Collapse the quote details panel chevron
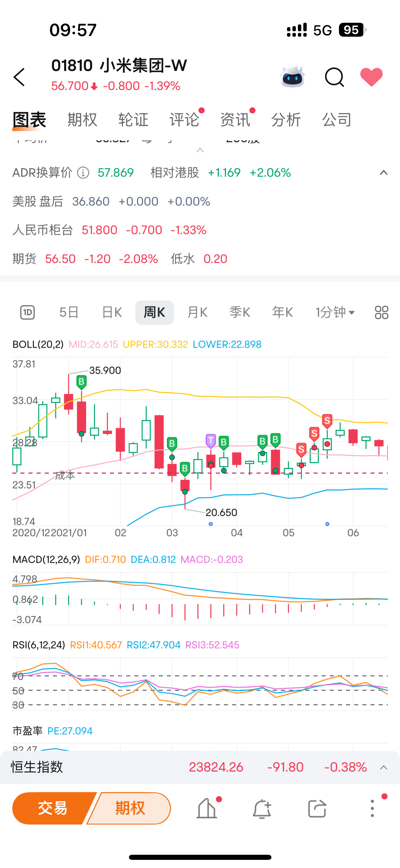400x868 pixels. pyautogui.click(x=200, y=150)
